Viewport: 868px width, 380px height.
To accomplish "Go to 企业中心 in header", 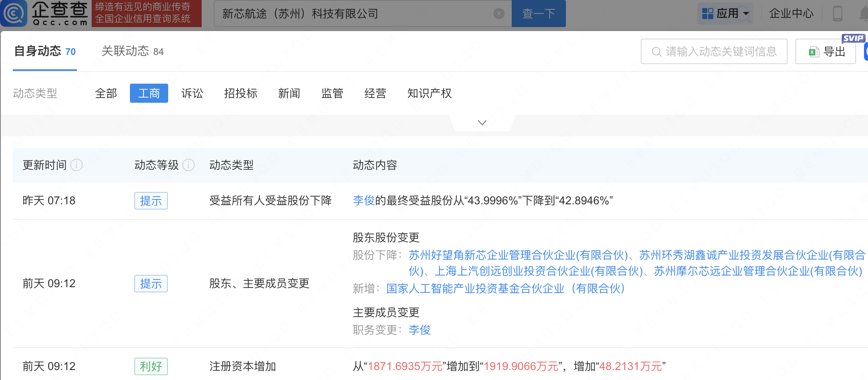I will 791,14.
